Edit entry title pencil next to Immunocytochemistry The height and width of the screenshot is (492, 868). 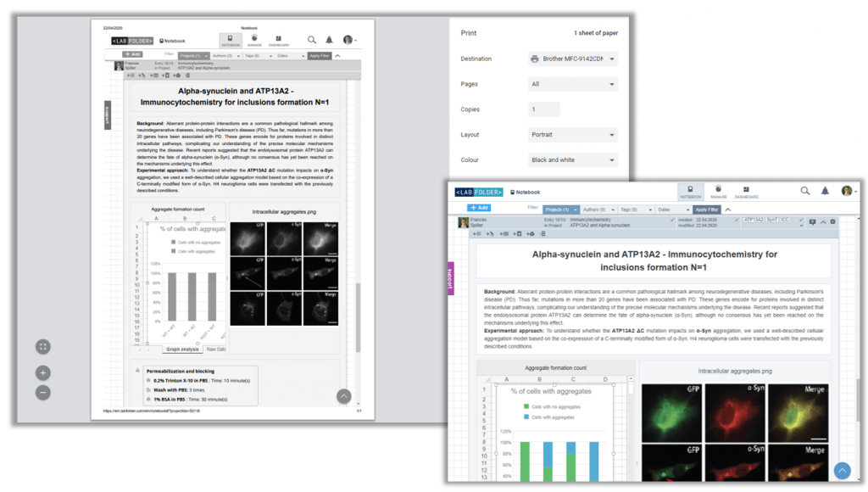point(672,220)
